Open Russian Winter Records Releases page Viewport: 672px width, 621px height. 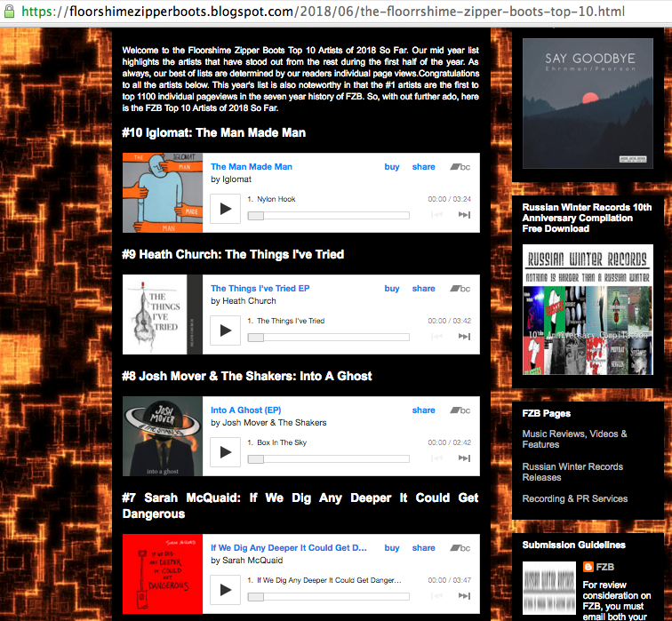(572, 472)
